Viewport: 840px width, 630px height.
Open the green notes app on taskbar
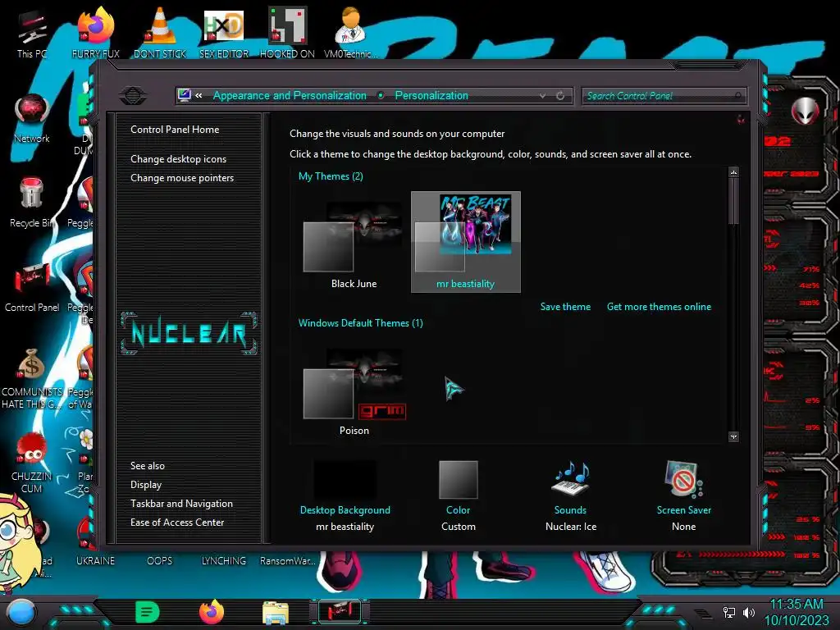pos(148,612)
